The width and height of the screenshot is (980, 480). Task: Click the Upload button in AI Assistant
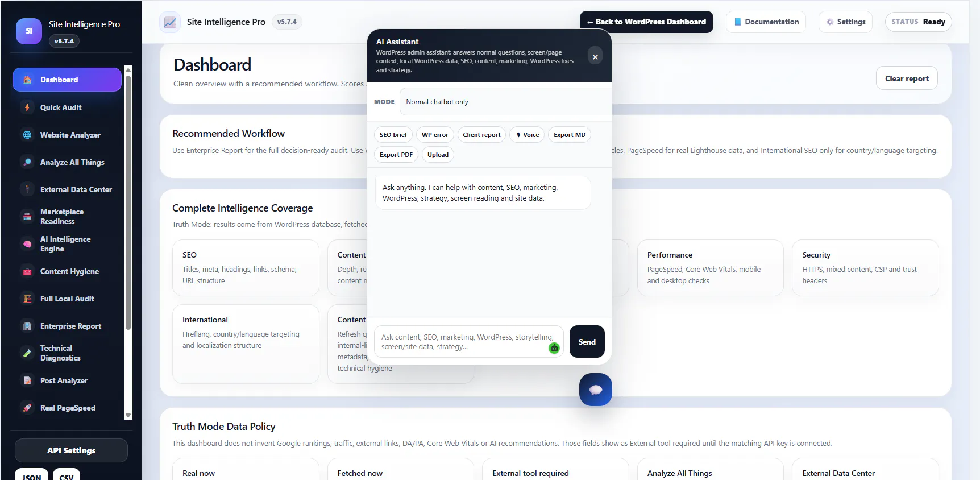[x=438, y=155]
